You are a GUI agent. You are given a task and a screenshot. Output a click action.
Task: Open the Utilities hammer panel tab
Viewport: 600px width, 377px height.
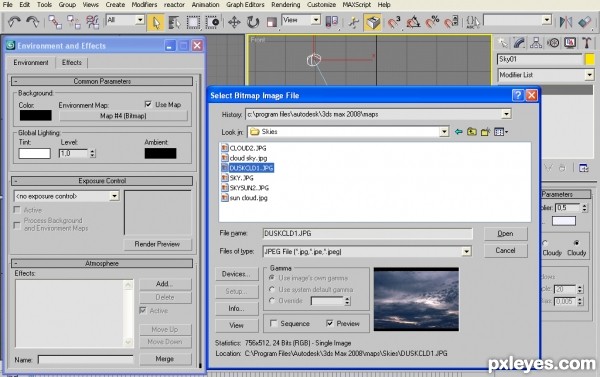pyautogui.click(x=587, y=43)
